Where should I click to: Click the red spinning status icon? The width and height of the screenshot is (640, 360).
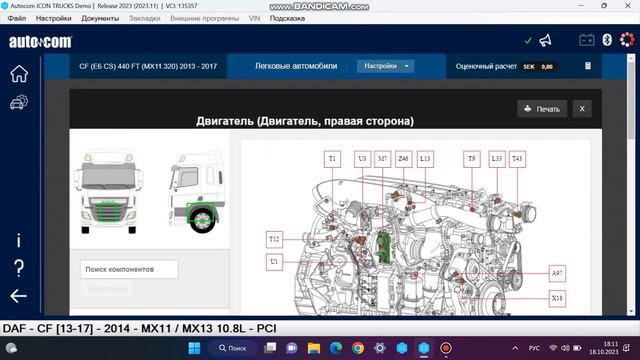(x=627, y=40)
